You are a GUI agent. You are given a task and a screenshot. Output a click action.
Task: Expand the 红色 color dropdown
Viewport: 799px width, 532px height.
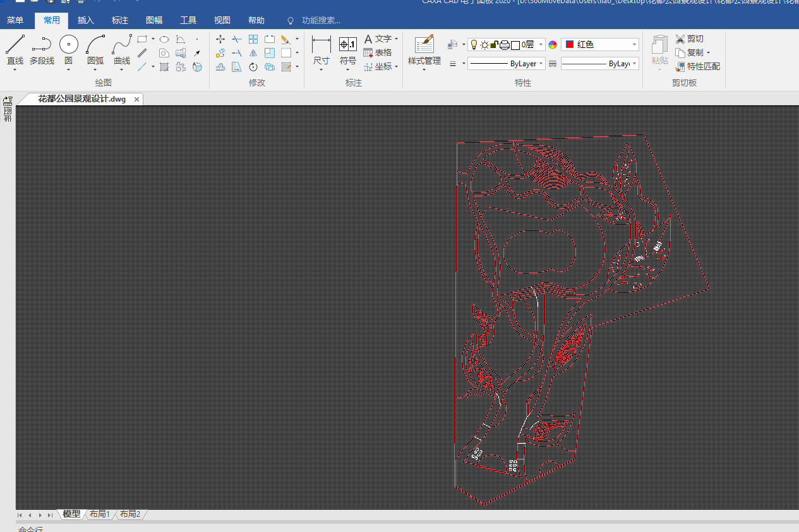pos(634,45)
